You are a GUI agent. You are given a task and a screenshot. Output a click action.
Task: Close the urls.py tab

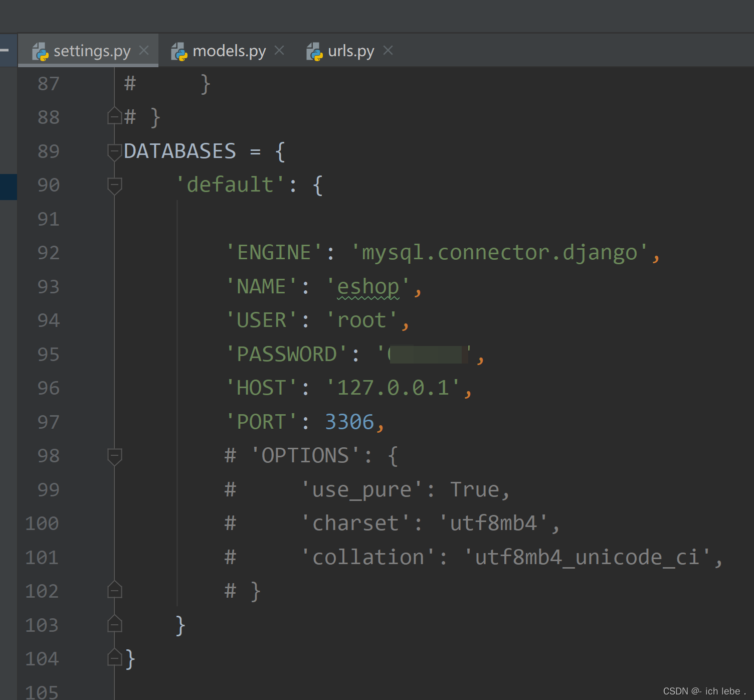click(x=388, y=50)
